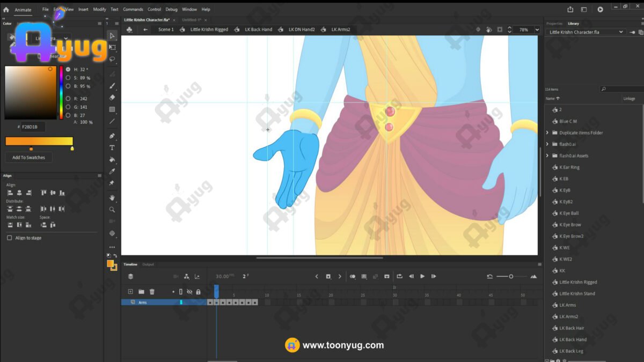Select the Line tool
Image resolution: width=644 pixels, height=362 pixels.
point(112,121)
